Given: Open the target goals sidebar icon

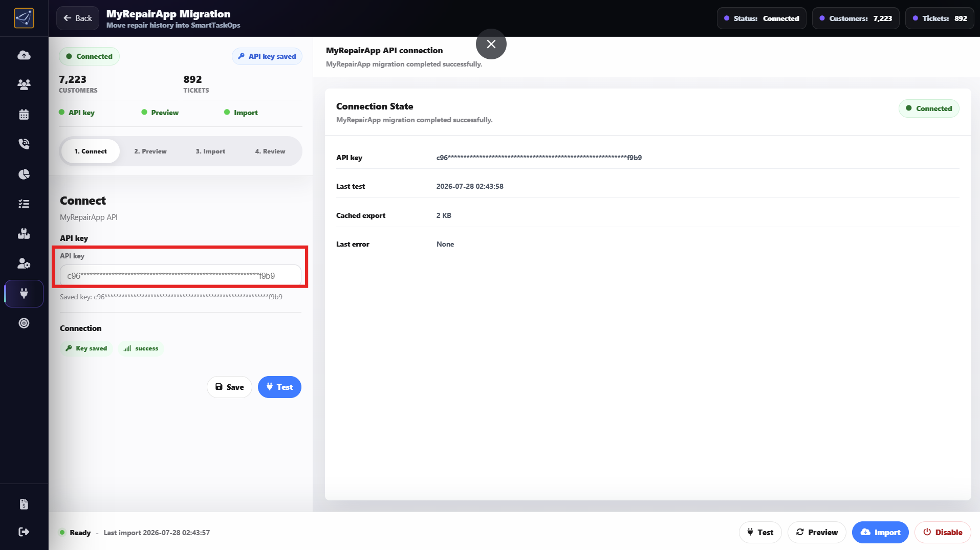Looking at the screenshot, I should pos(24,323).
